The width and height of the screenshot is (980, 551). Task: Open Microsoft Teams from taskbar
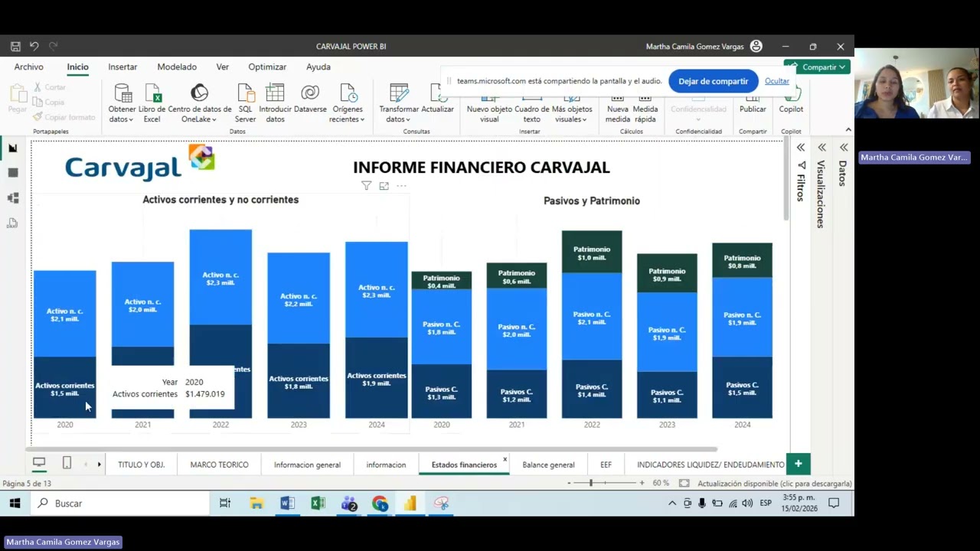click(349, 504)
